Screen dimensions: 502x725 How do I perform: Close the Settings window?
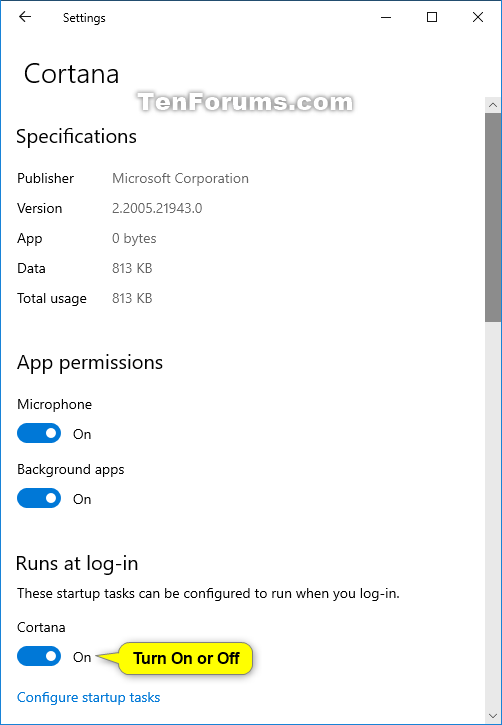coord(478,17)
